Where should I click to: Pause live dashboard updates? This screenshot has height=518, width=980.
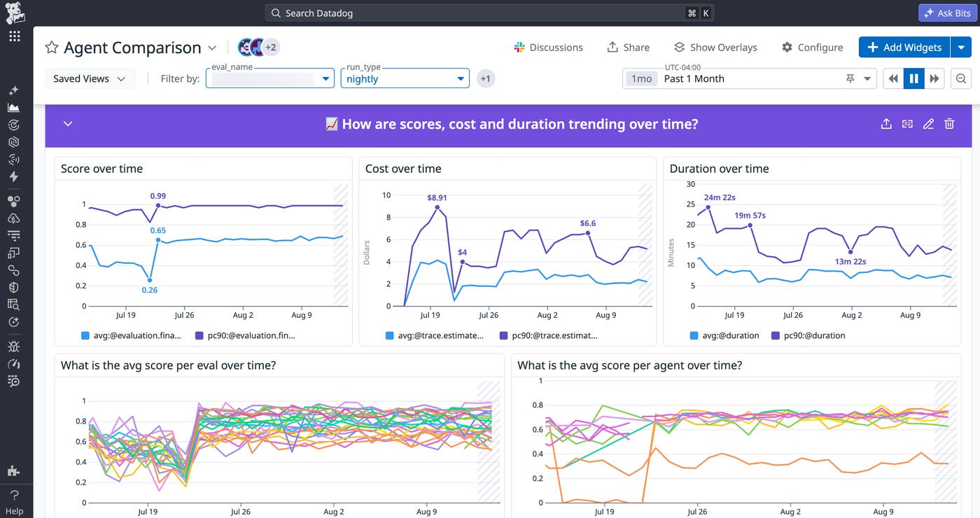tap(913, 78)
